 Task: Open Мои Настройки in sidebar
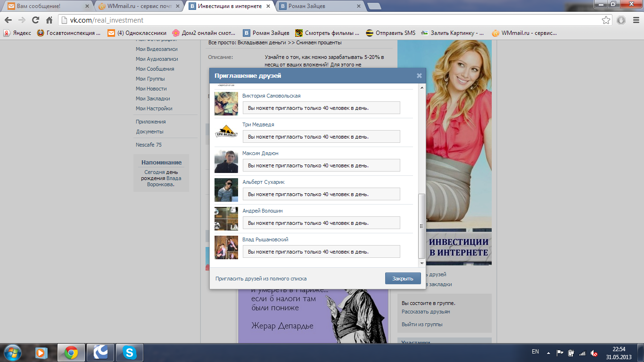pos(154,108)
